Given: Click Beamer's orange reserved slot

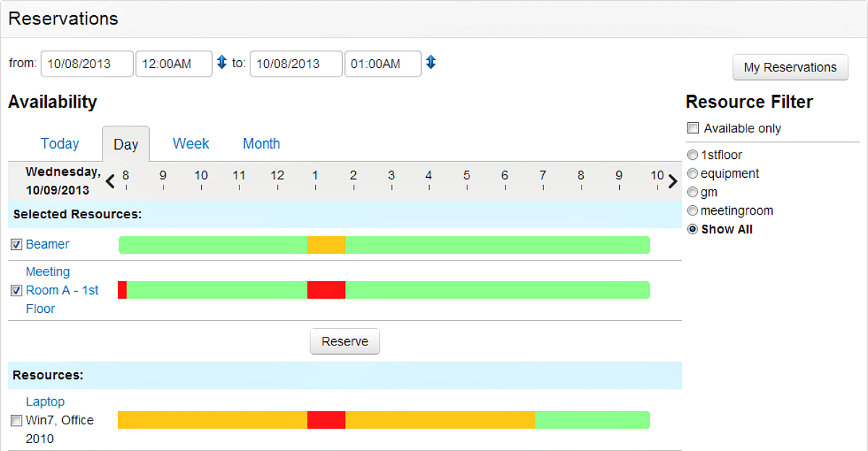Looking at the screenshot, I should click(326, 245).
